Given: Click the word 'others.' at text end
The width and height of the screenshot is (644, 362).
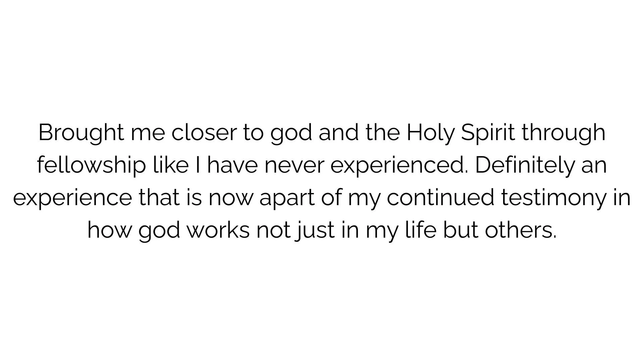Looking at the screenshot, I should 521,230.
